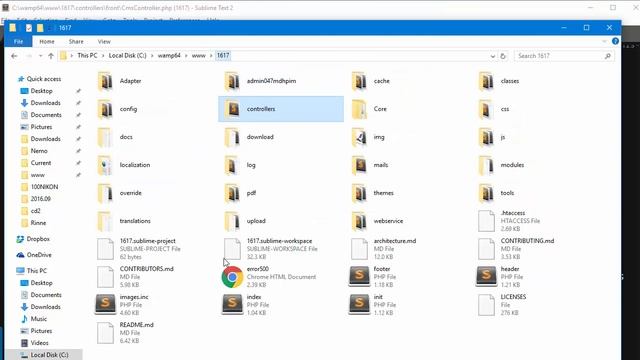Select the themes folder icon
Image resolution: width=640 pixels, height=360 pixels.
point(359,193)
